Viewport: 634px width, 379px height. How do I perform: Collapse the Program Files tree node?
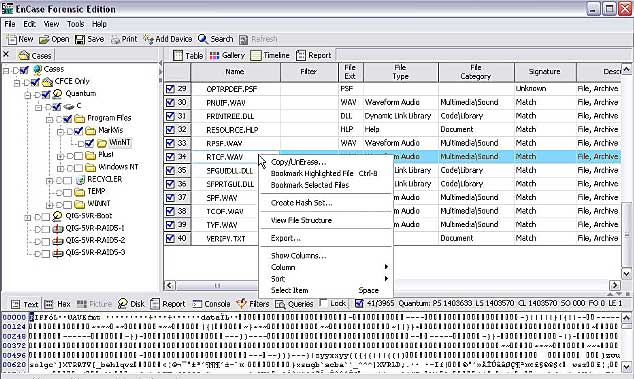49,119
